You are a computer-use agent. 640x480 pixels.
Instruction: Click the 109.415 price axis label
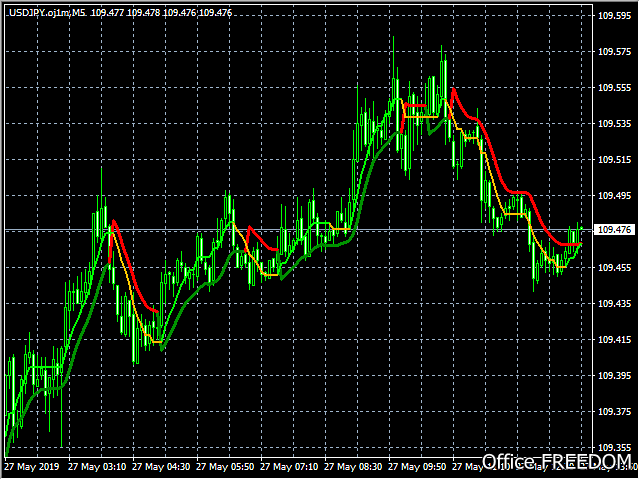click(614, 339)
